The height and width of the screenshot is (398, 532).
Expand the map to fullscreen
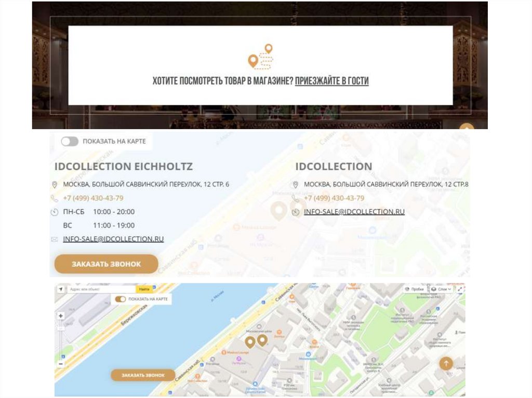[x=460, y=289]
